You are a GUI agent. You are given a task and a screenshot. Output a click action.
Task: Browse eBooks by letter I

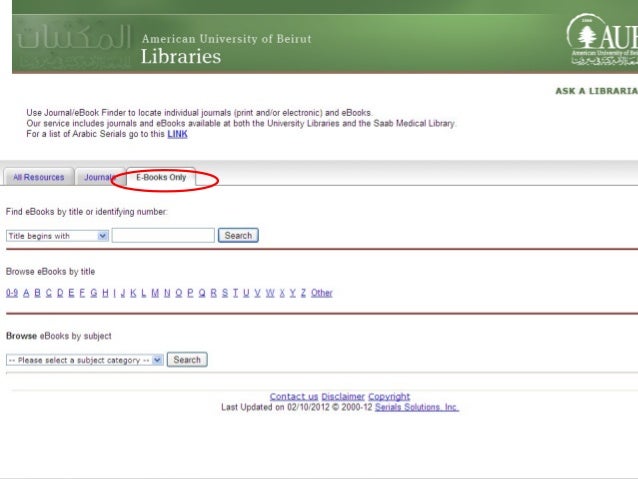114,293
